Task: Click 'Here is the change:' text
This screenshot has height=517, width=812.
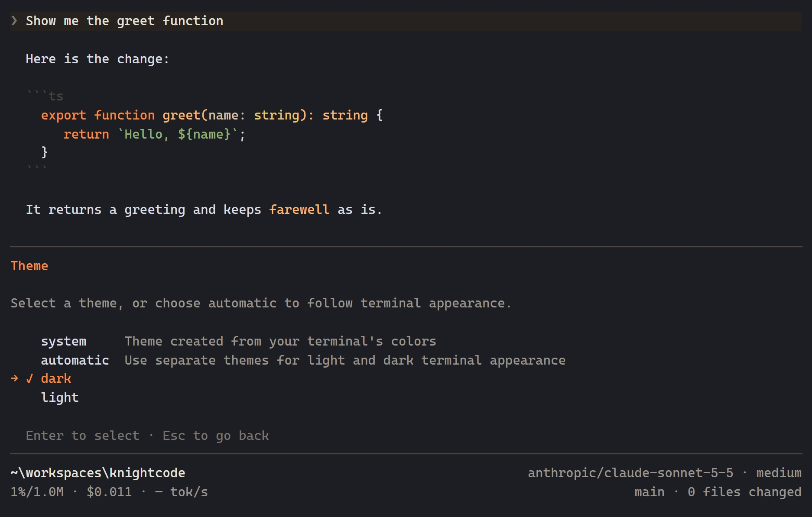Action: click(x=97, y=59)
